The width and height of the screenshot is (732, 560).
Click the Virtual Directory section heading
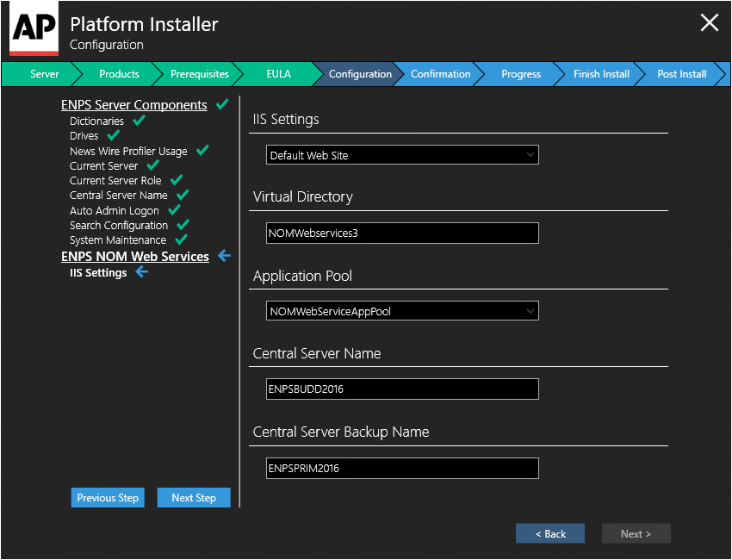coord(302,197)
